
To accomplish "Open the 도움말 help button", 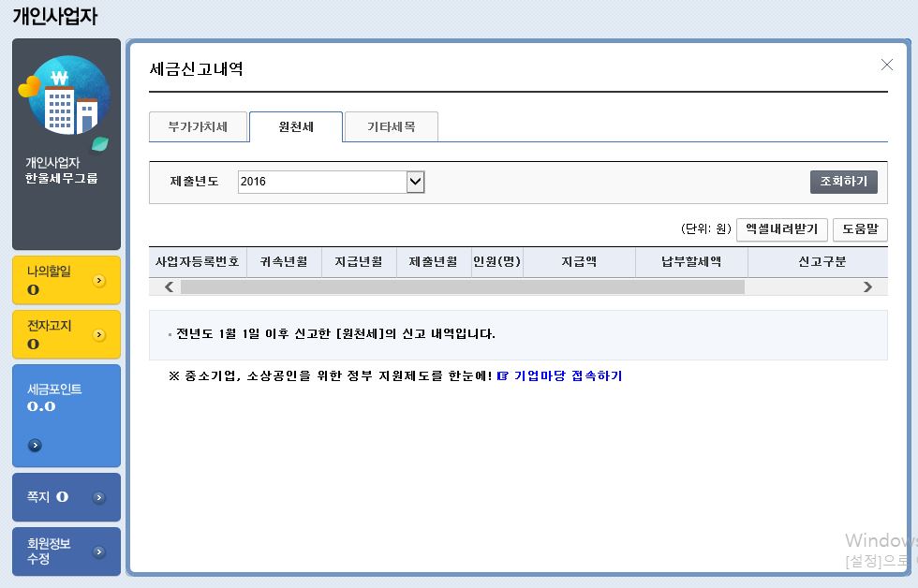I will [859, 229].
